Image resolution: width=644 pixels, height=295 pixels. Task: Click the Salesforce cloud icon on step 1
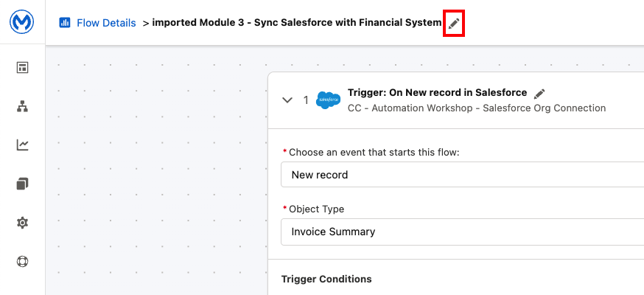(328, 100)
